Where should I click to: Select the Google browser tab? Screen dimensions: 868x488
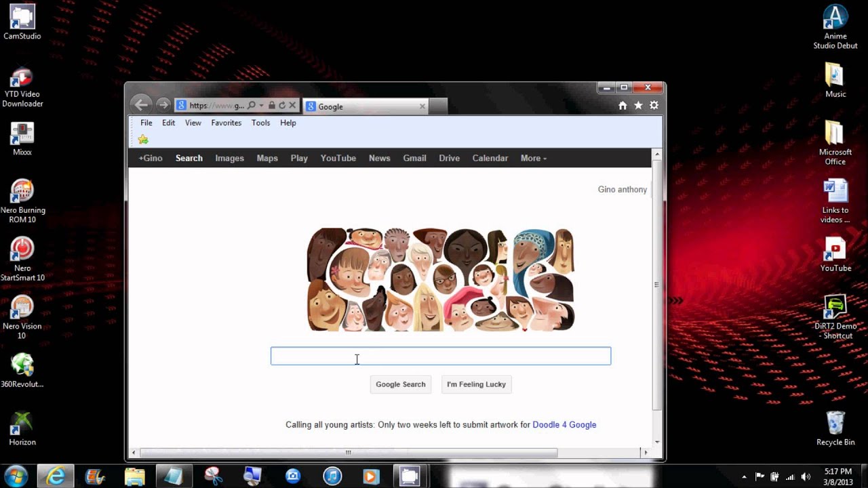click(x=366, y=106)
